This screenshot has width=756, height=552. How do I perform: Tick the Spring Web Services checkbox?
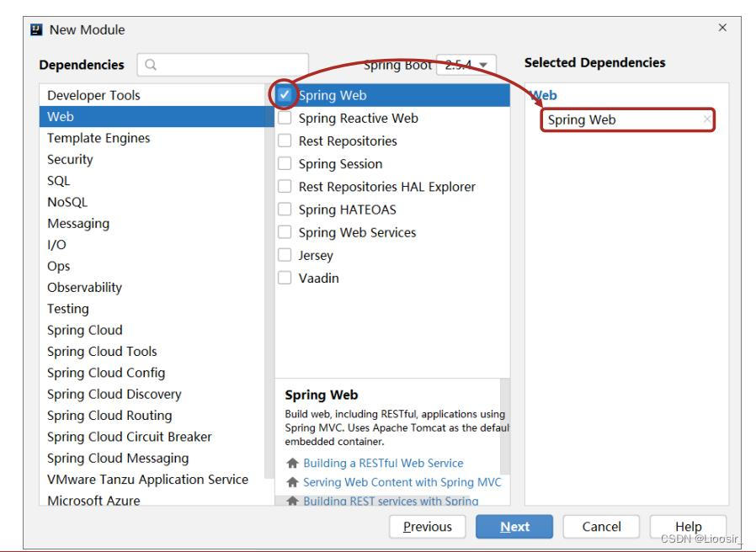pyautogui.click(x=285, y=232)
